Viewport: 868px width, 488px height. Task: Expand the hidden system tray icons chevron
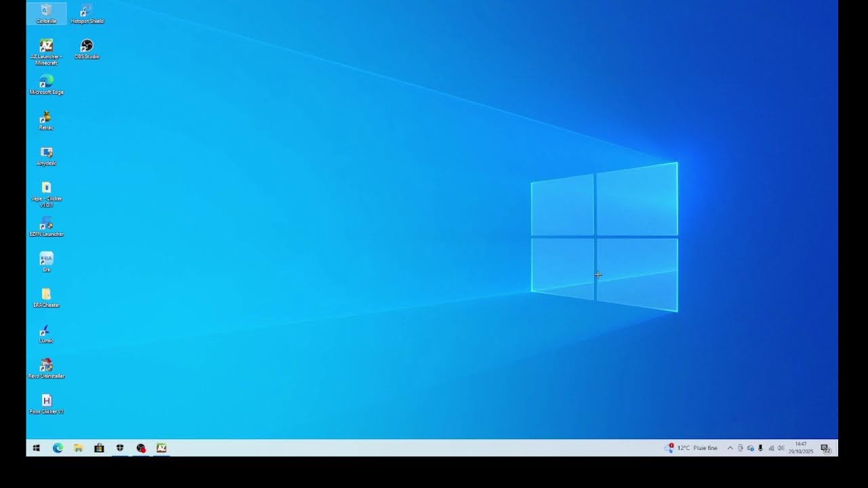pos(730,448)
